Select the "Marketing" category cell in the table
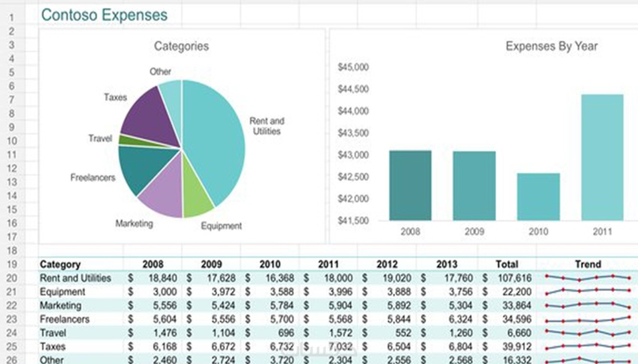Viewport: 638px width, 364px height. click(x=81, y=305)
